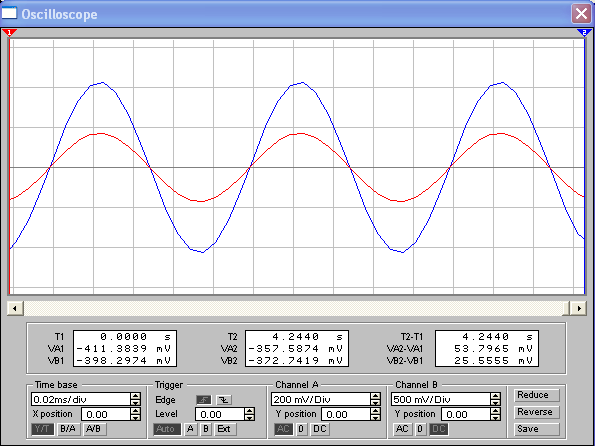Click the trigger Level input field
595x446 pixels.
click(x=220, y=414)
